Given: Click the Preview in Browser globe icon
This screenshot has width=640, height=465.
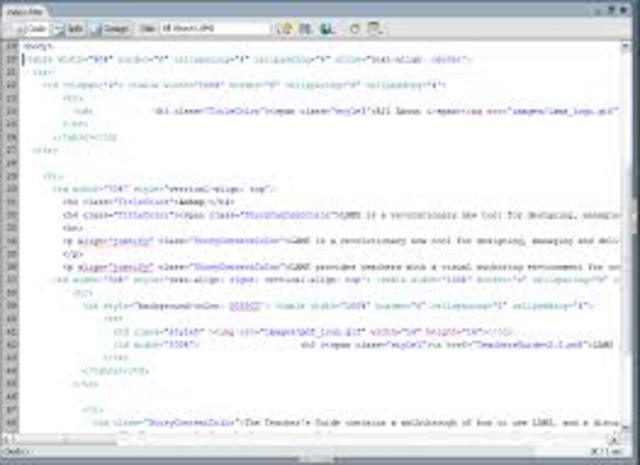Looking at the screenshot, I should [x=327, y=29].
